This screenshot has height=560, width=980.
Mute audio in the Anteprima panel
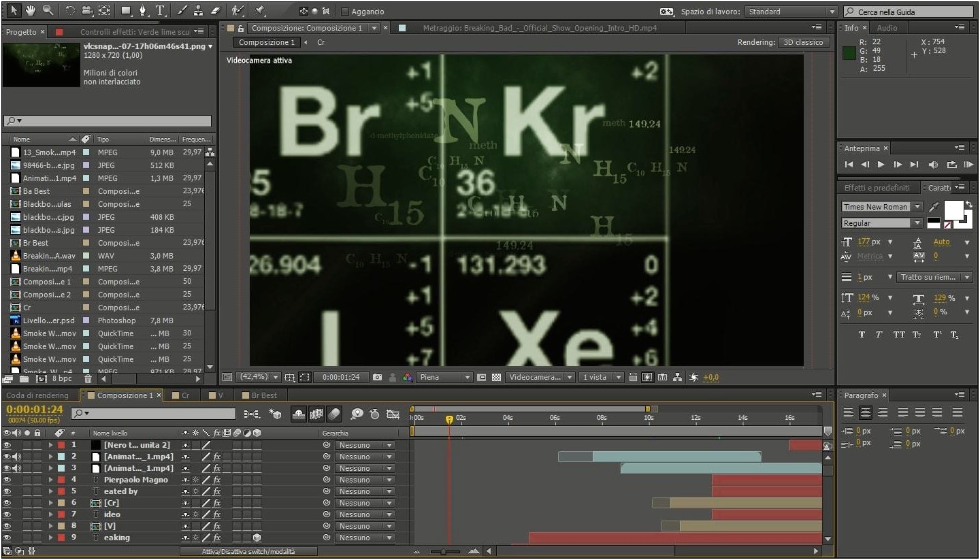tap(933, 165)
